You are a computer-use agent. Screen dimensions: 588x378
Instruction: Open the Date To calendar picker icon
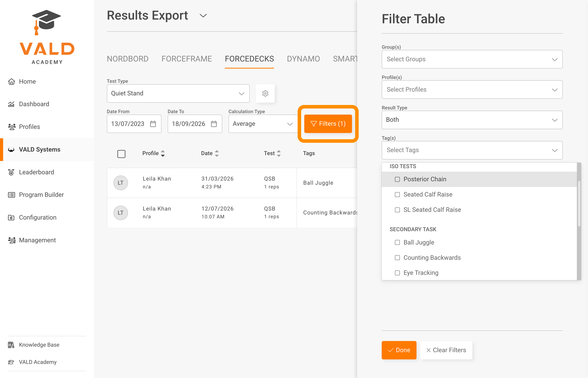pyautogui.click(x=214, y=124)
